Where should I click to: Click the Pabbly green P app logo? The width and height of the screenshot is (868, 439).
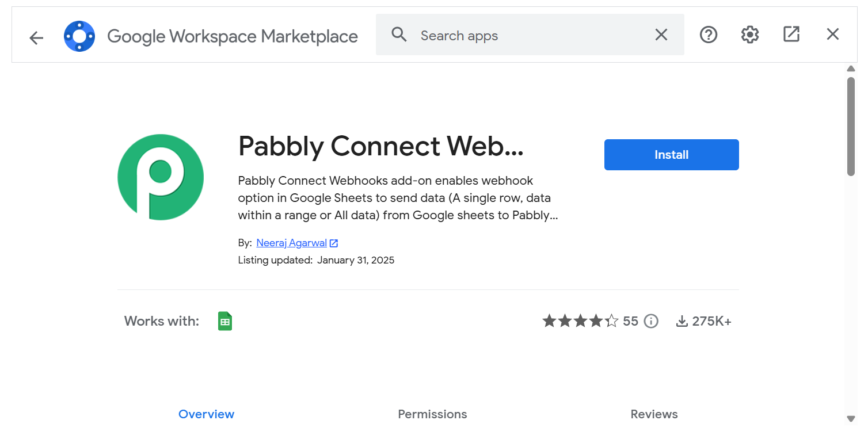pyautogui.click(x=161, y=177)
